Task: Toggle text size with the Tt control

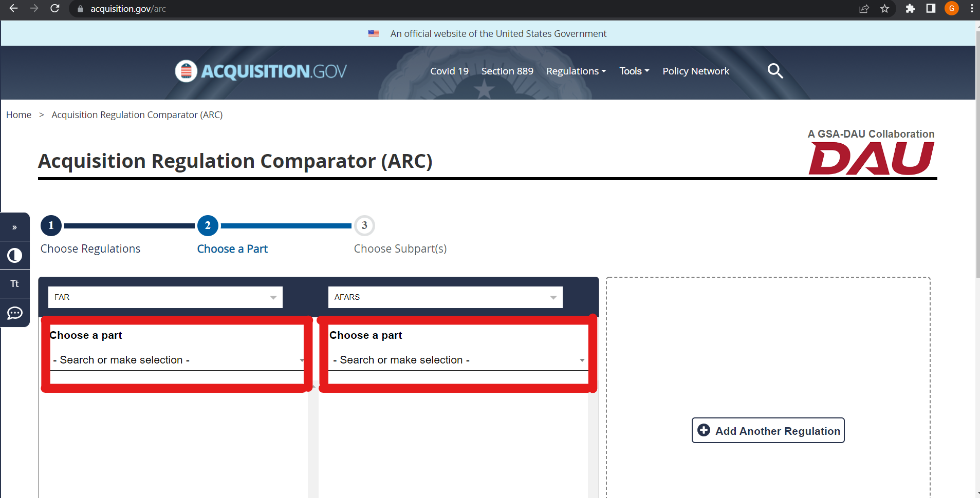Action: click(14, 283)
